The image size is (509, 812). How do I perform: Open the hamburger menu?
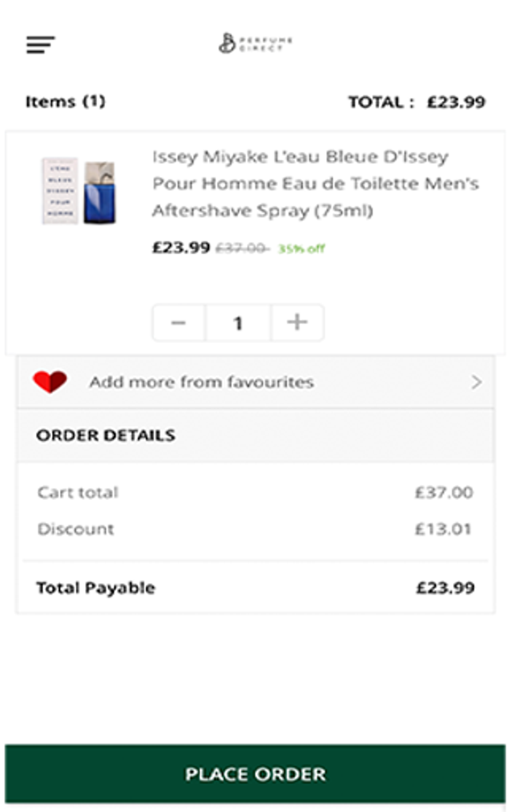tap(40, 44)
